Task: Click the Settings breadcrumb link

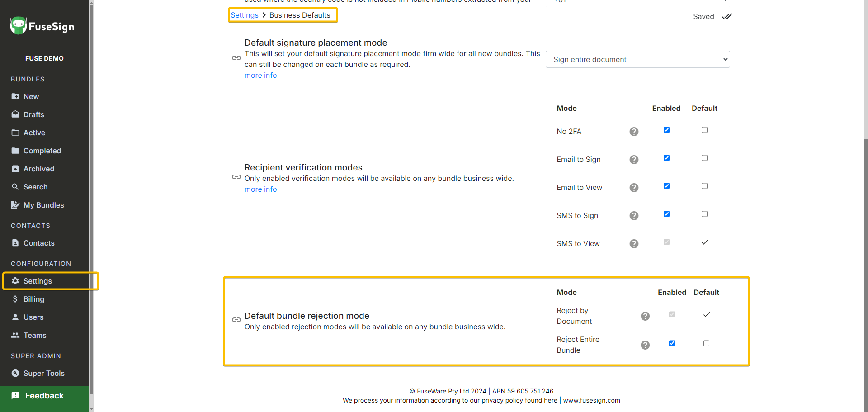Action: click(x=245, y=15)
